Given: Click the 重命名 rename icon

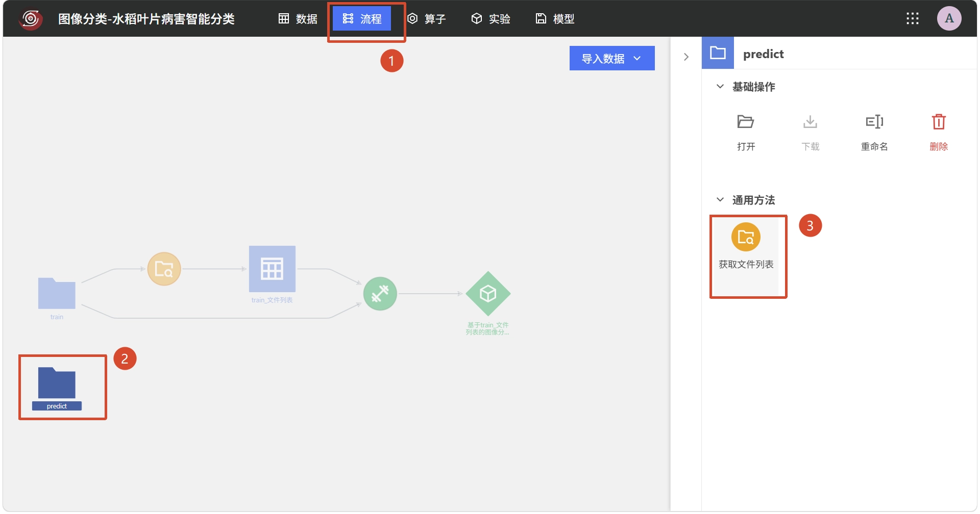Looking at the screenshot, I should (x=874, y=122).
